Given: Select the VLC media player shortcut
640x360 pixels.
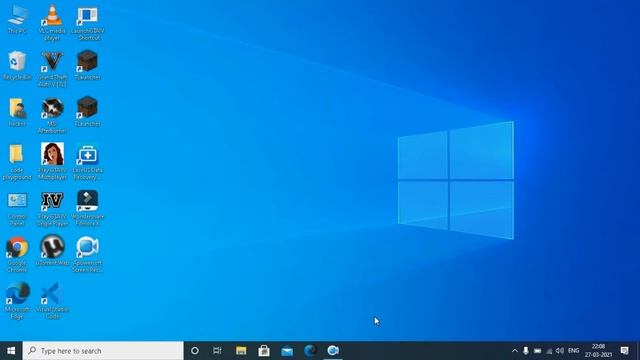Looking at the screenshot, I should point(52,22).
